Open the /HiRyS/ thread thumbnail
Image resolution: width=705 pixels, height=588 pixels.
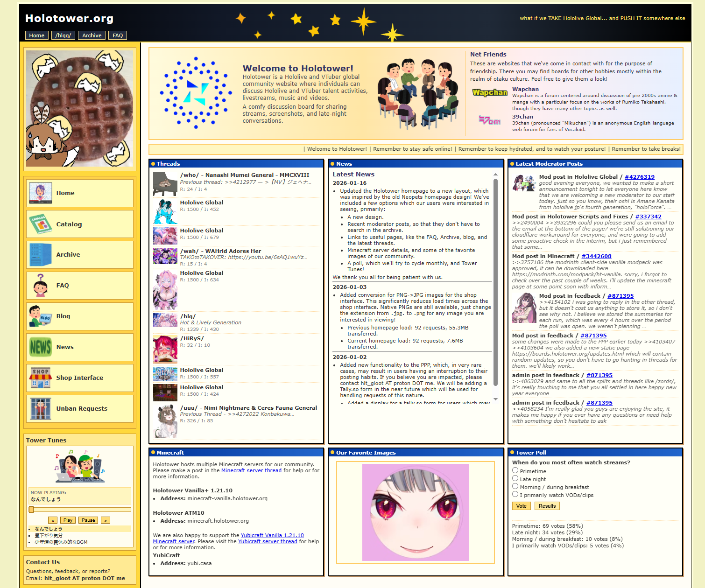click(165, 349)
